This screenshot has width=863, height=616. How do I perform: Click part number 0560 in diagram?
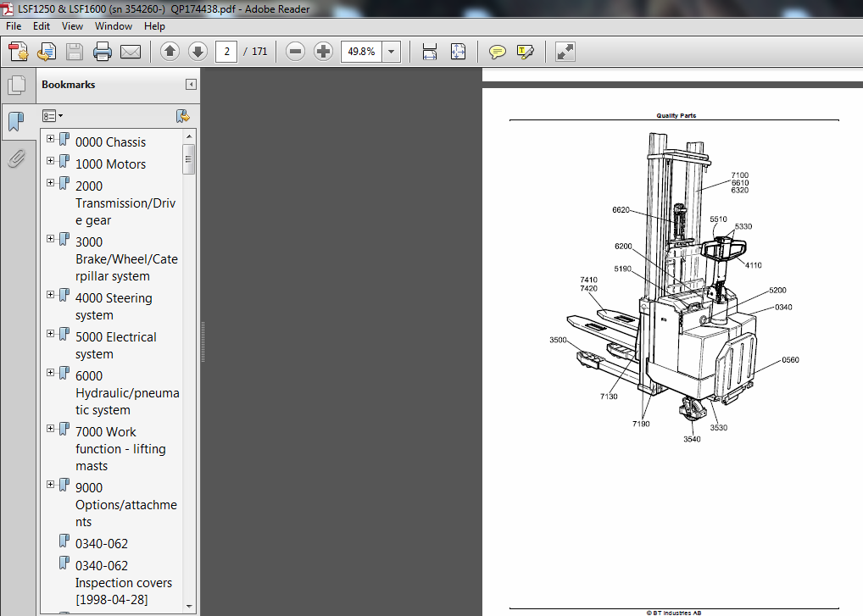pos(790,360)
